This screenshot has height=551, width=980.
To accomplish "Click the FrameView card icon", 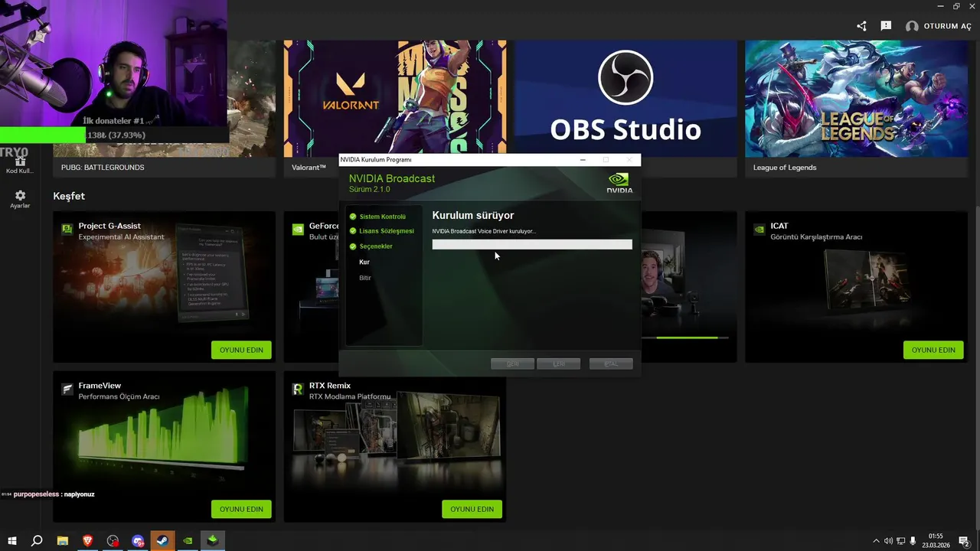I will (67, 389).
